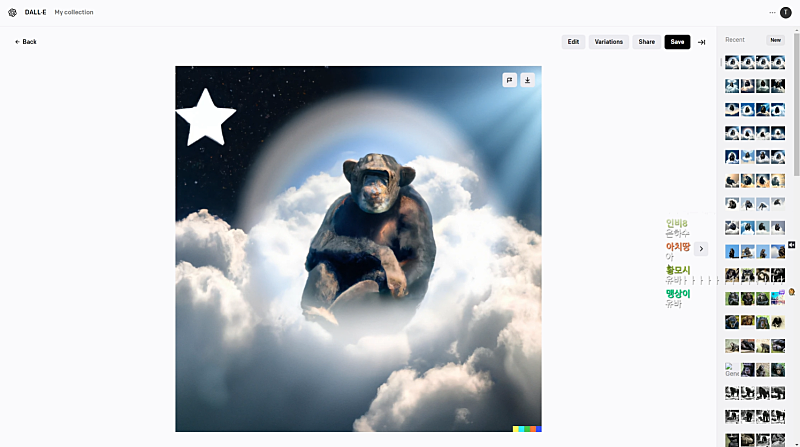Go to next image with chevron arrow
Viewport: 800px width, 447px height.
[x=701, y=248]
